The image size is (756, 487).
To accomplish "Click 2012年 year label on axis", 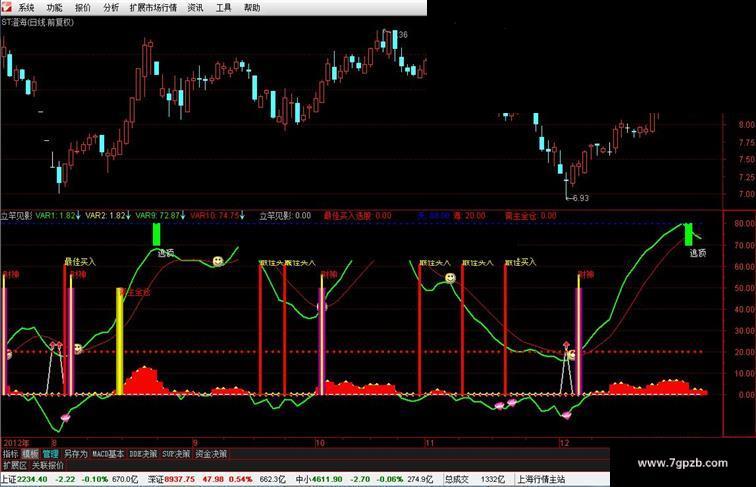I will 16,443.
